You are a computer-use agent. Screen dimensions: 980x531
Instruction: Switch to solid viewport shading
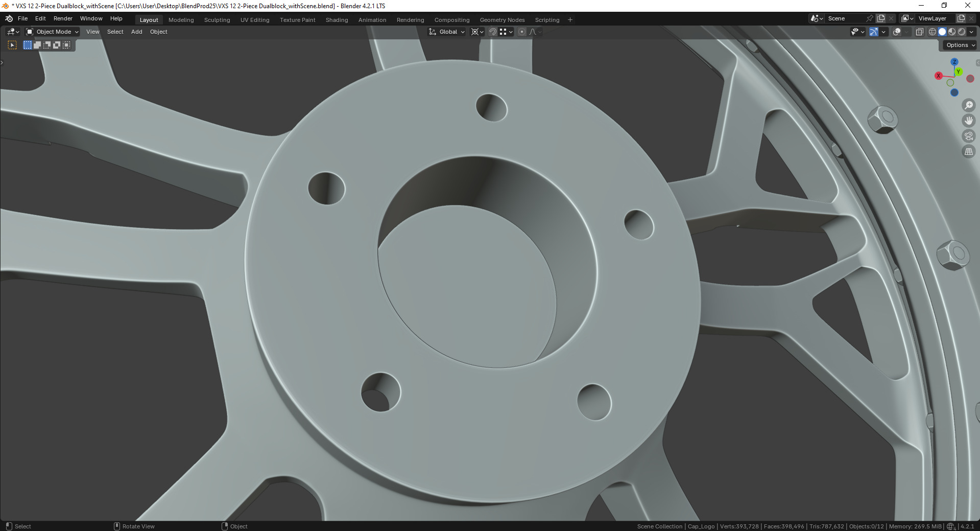(x=942, y=32)
